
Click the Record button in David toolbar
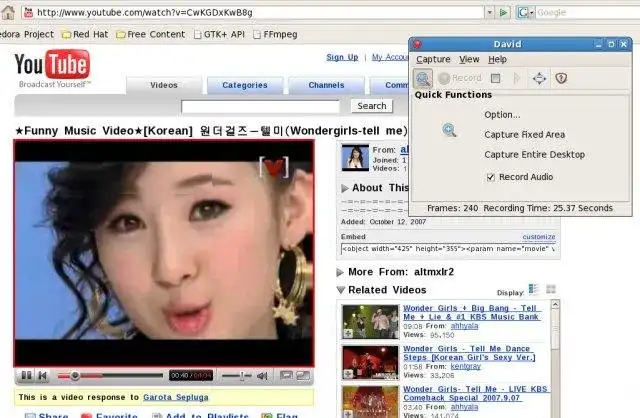(460, 78)
